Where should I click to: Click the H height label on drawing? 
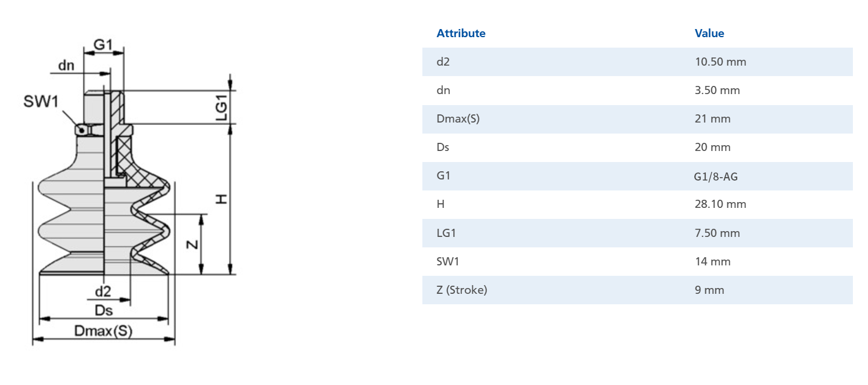[221, 199]
